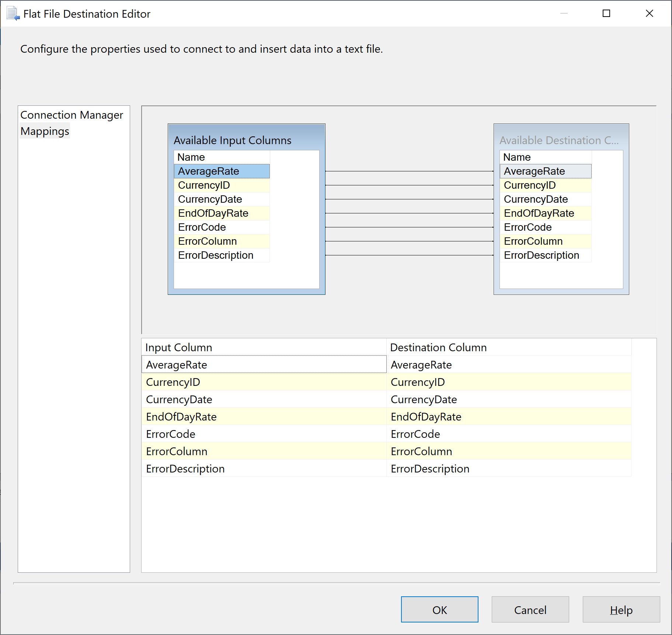Click the Destination Column grid header
The height and width of the screenshot is (635, 672).
pyautogui.click(x=438, y=347)
